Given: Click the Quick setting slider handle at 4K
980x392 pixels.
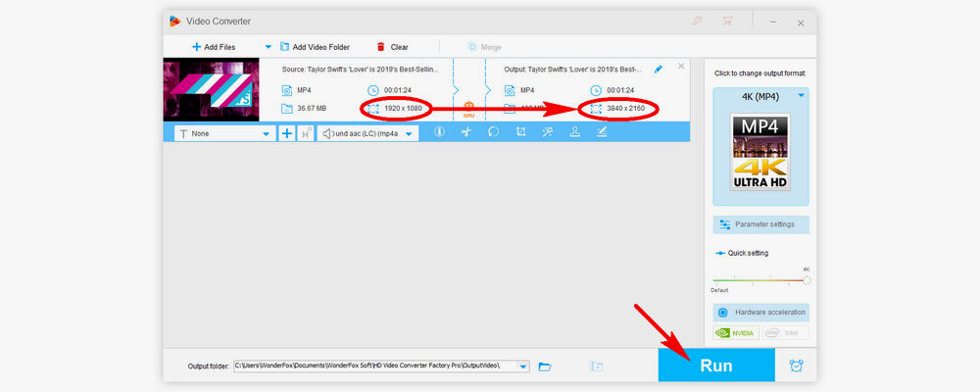Looking at the screenshot, I should pos(807,280).
